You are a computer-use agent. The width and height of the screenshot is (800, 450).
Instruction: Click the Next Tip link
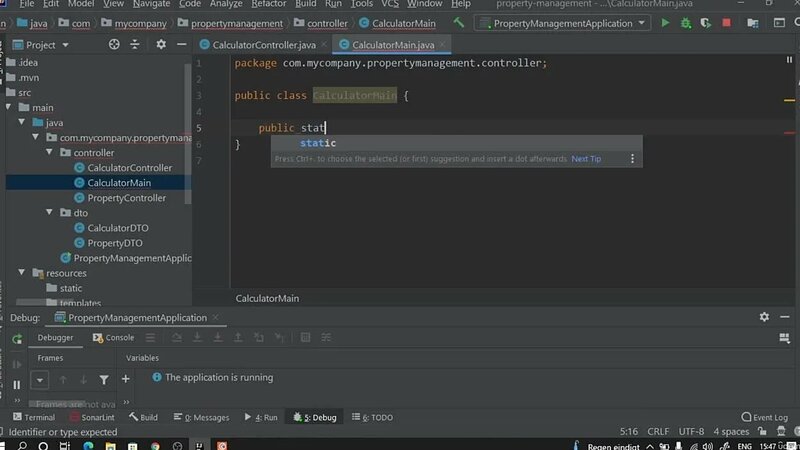click(586, 159)
